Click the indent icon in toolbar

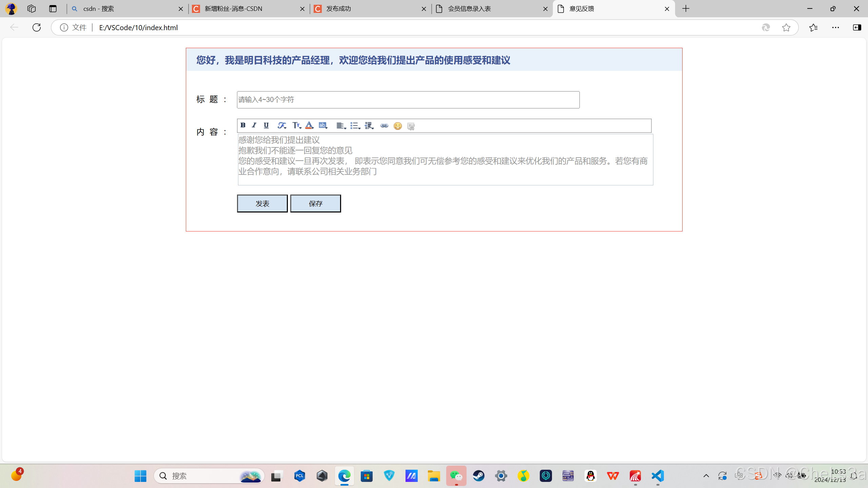[x=369, y=126]
